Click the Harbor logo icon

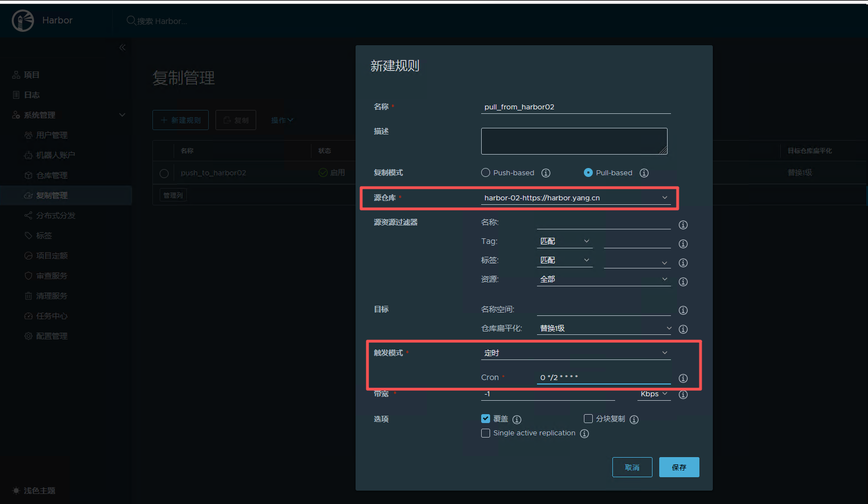(23, 21)
